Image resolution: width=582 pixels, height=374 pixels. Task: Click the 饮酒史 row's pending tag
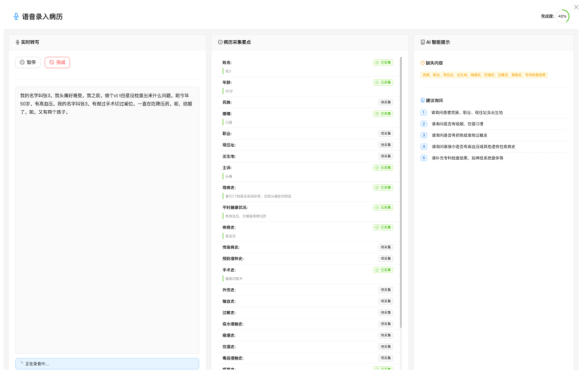(x=386, y=347)
